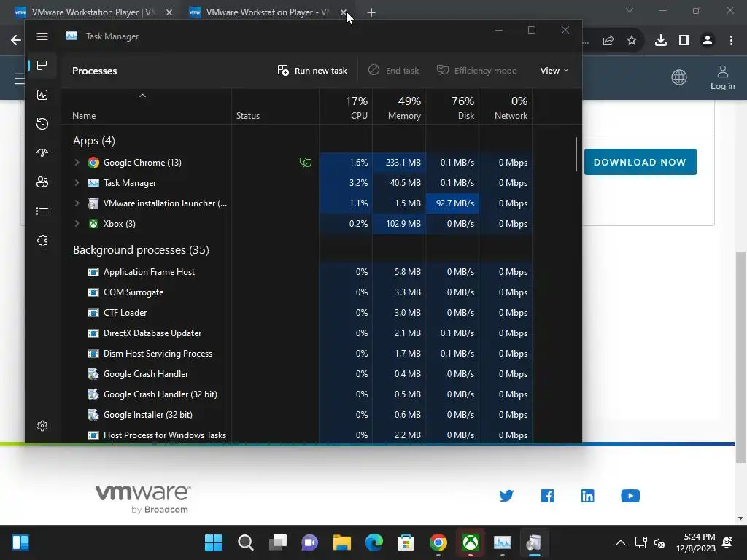
Task: Select Processes page icon in sidebar
Action: pyautogui.click(x=42, y=65)
